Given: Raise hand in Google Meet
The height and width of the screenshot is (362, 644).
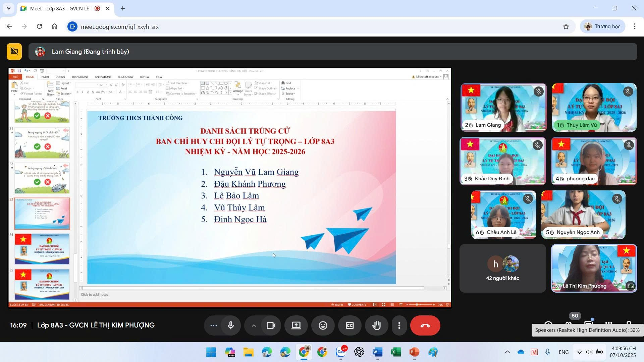Looking at the screenshot, I should (x=376, y=325).
